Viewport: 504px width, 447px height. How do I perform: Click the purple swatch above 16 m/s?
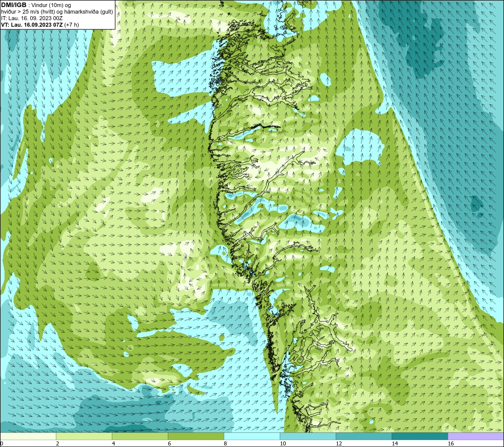click(x=476, y=436)
